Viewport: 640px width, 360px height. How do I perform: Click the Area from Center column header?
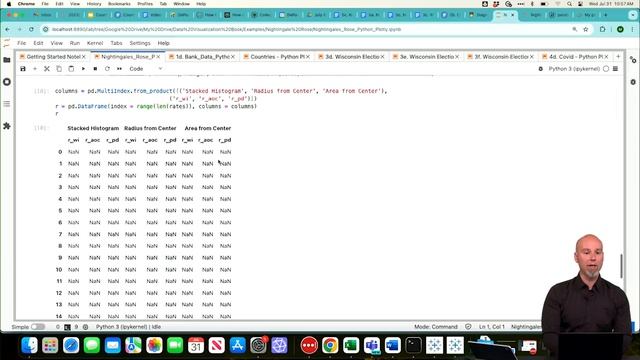tap(208, 128)
